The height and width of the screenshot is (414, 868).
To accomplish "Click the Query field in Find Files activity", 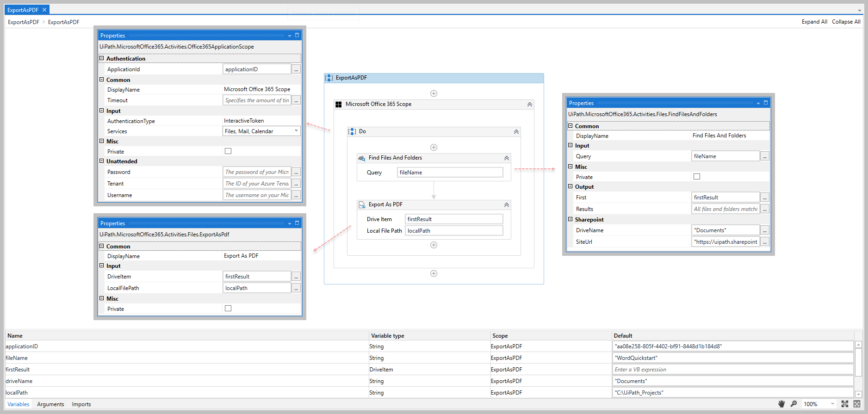I will (x=450, y=173).
